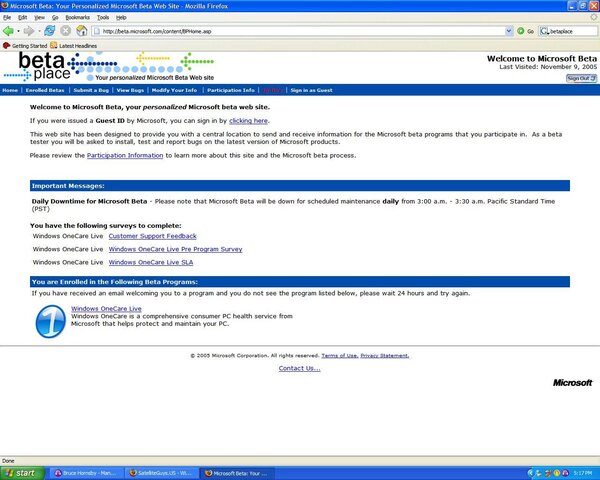Open the Help menu
The height and width of the screenshot is (480, 600).
(x=121, y=18)
